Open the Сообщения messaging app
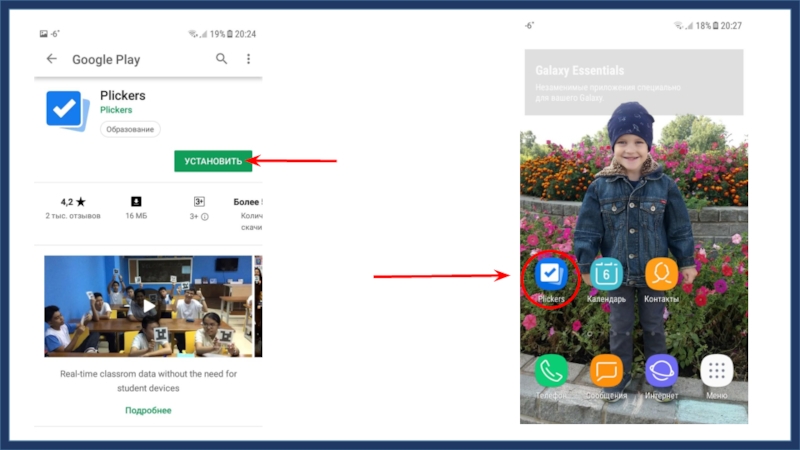This screenshot has height=450, width=800. (x=606, y=371)
